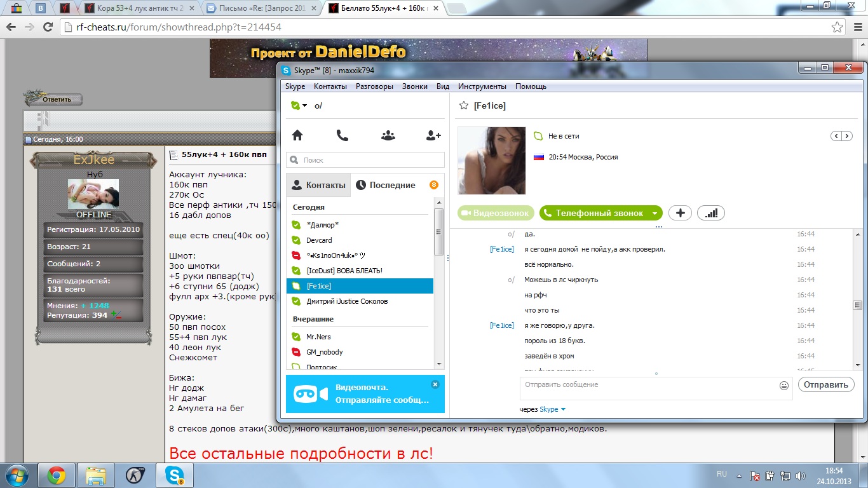Open the Windows Start menu
This screenshot has width=868, height=488.
tap(17, 475)
